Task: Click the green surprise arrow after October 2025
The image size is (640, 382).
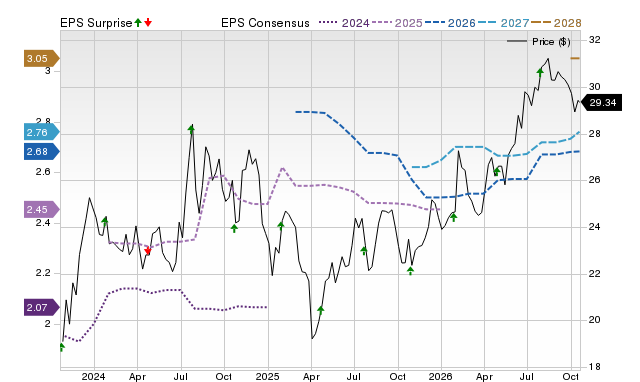Action: pos(411,271)
